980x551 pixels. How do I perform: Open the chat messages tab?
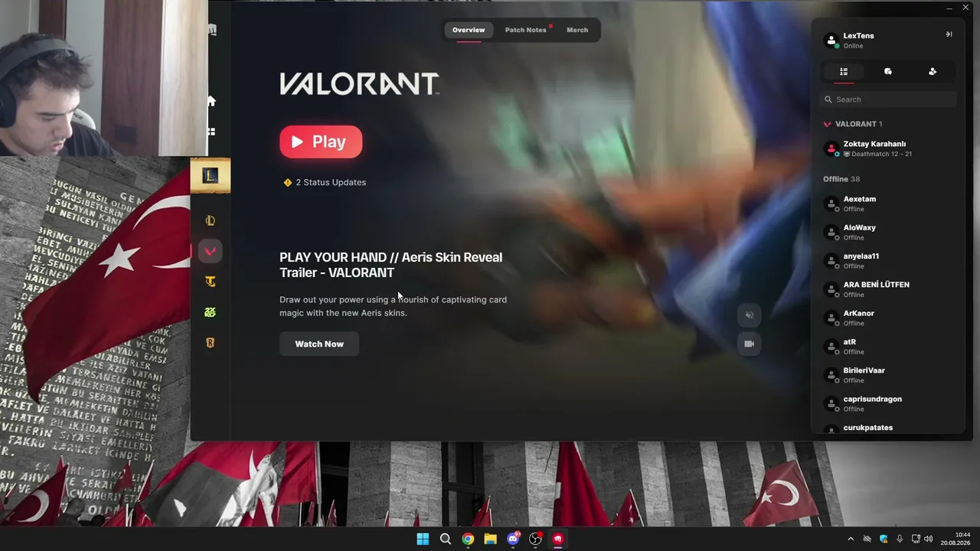click(x=888, y=72)
